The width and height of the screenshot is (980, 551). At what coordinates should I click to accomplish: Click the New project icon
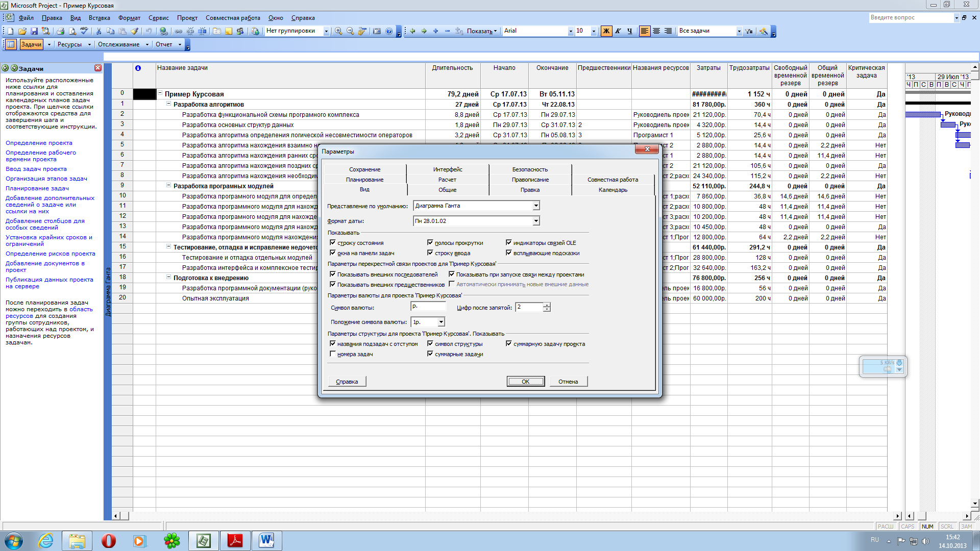tap(10, 31)
